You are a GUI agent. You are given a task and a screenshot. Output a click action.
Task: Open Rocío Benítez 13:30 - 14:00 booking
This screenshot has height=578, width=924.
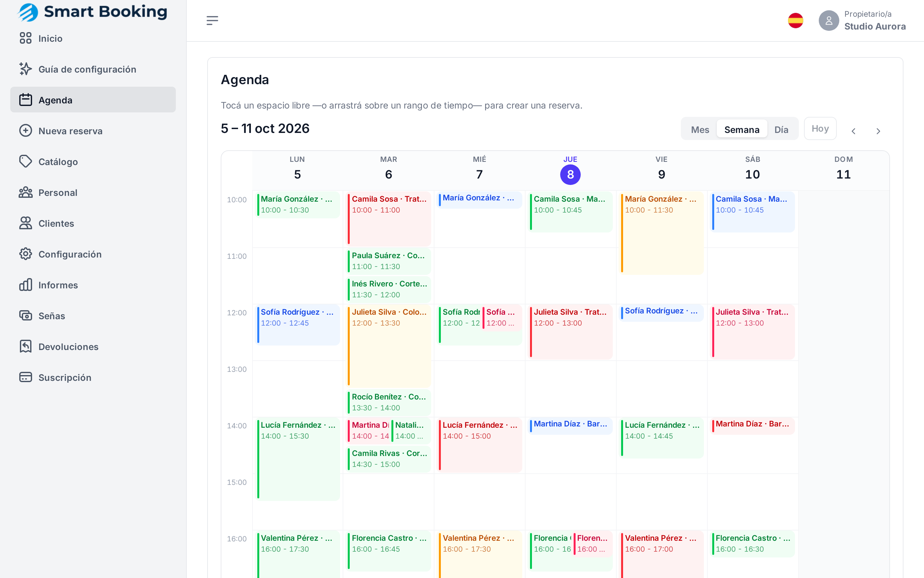(389, 403)
